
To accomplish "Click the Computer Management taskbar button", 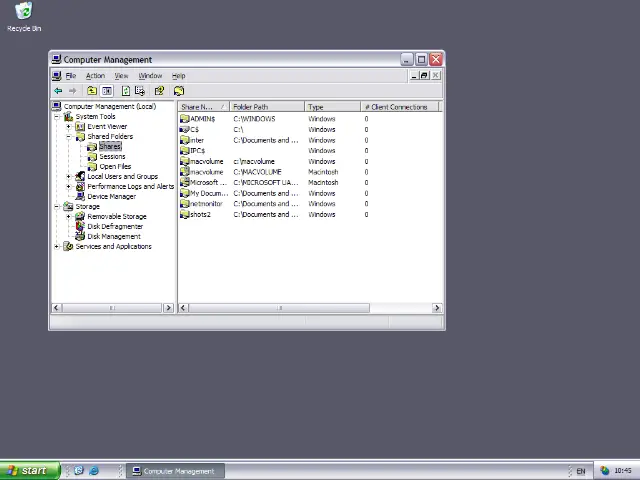I will pyautogui.click(x=175, y=471).
